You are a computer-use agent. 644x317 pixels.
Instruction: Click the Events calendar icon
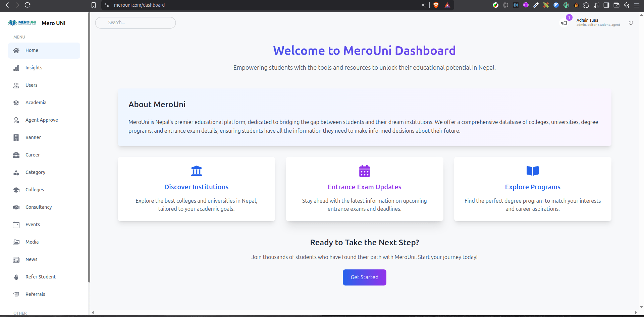(16, 225)
